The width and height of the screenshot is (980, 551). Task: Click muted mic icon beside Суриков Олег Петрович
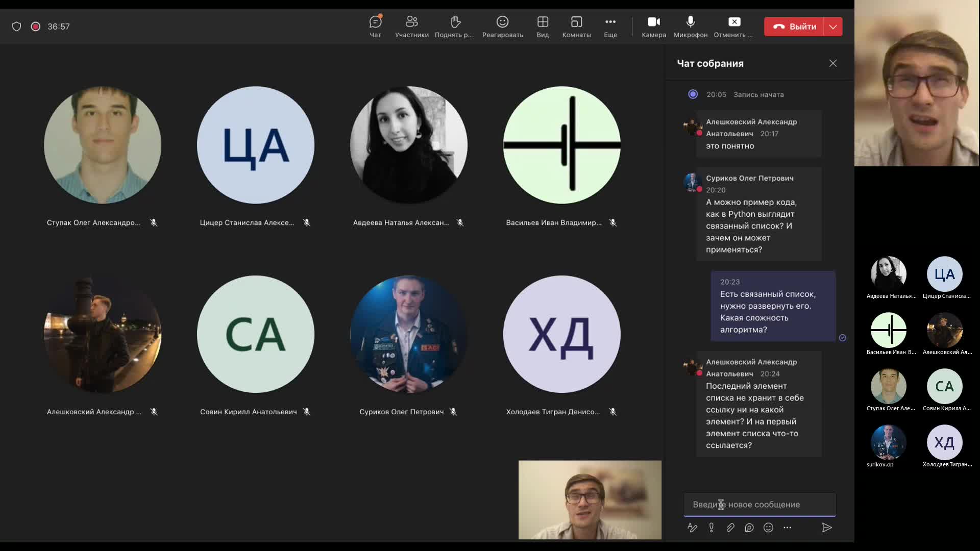pos(453,412)
